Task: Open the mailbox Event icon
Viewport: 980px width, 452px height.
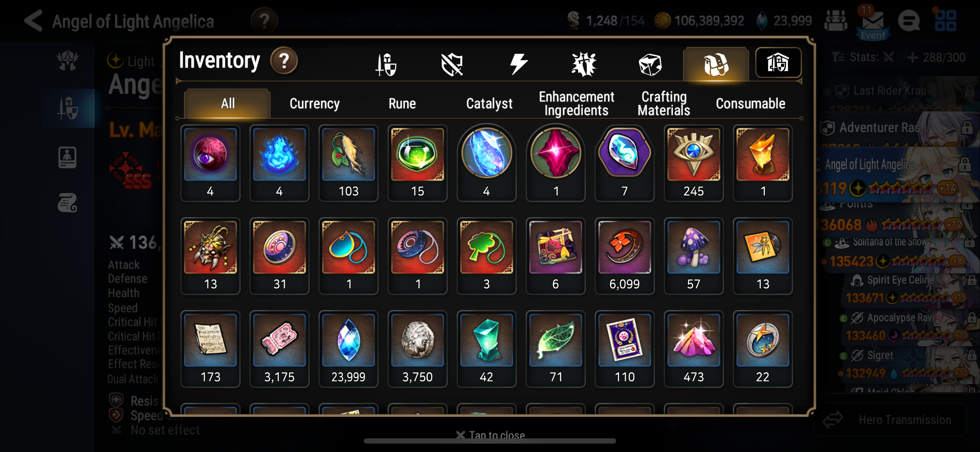Action: point(872,22)
